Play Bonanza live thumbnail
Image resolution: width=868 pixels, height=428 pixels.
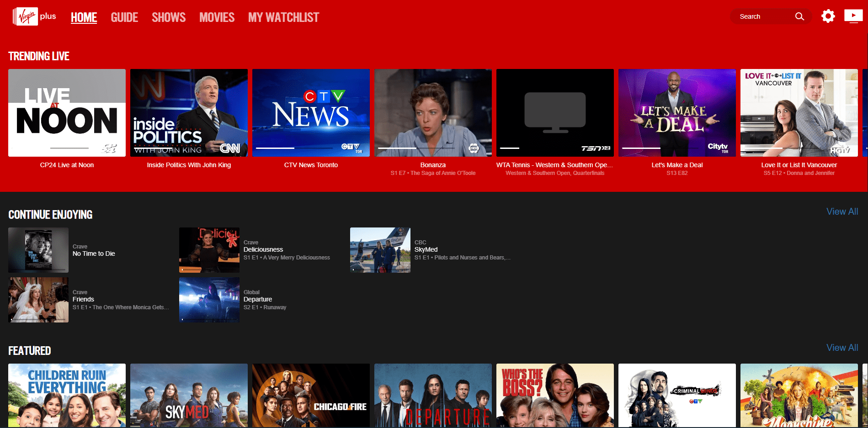[x=433, y=113]
